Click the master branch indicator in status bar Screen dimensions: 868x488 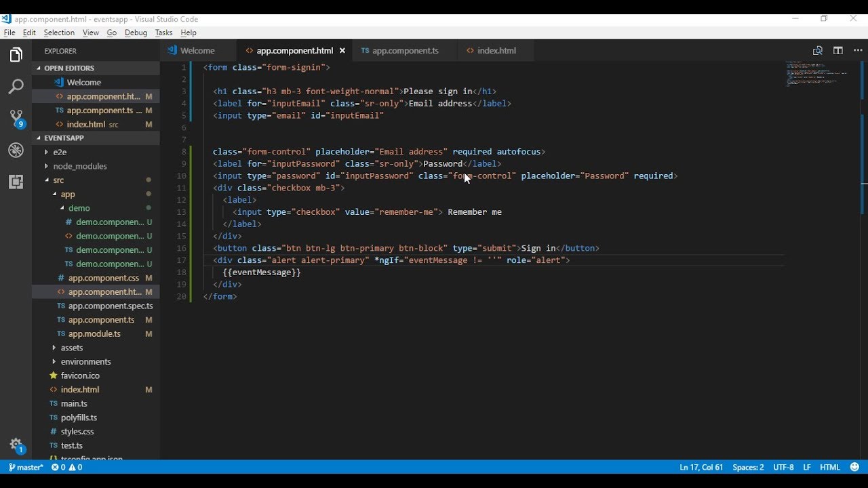click(26, 467)
